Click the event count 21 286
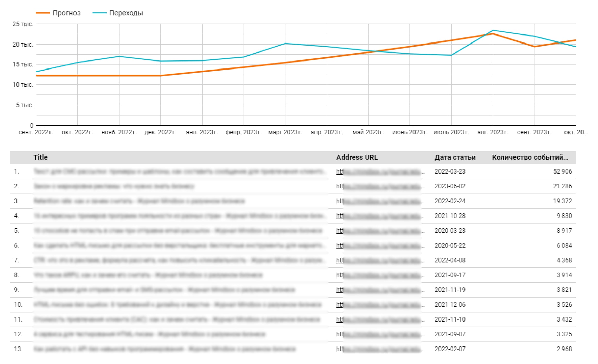 click(x=562, y=186)
